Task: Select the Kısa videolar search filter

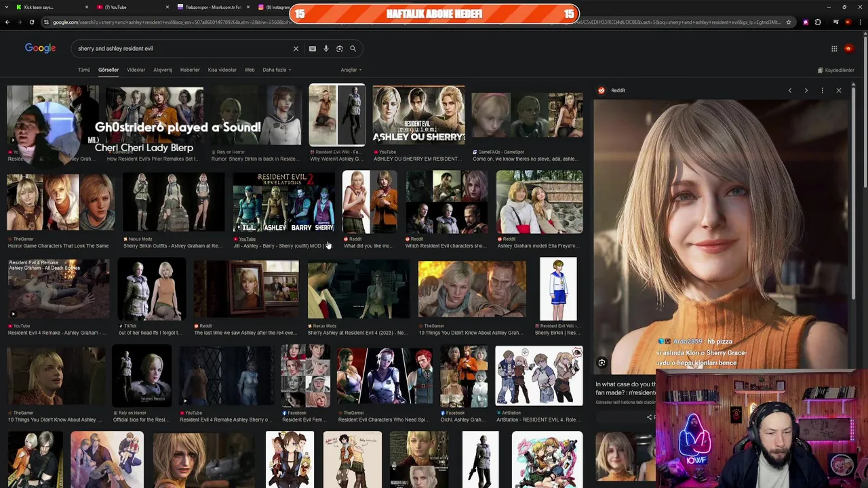Action: pyautogui.click(x=222, y=70)
